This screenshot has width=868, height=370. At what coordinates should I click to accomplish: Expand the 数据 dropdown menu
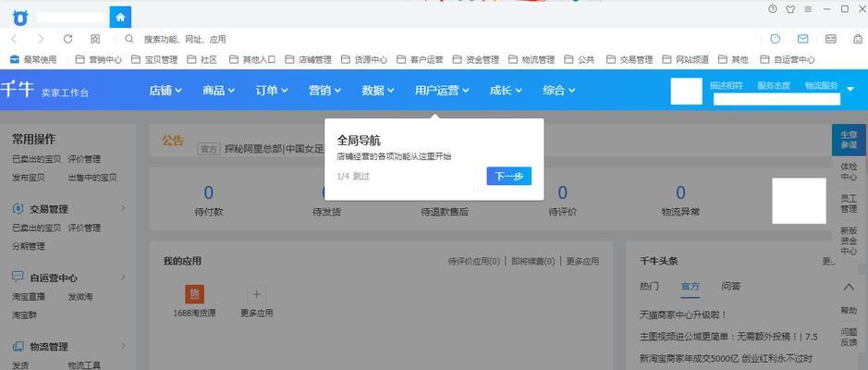[378, 91]
